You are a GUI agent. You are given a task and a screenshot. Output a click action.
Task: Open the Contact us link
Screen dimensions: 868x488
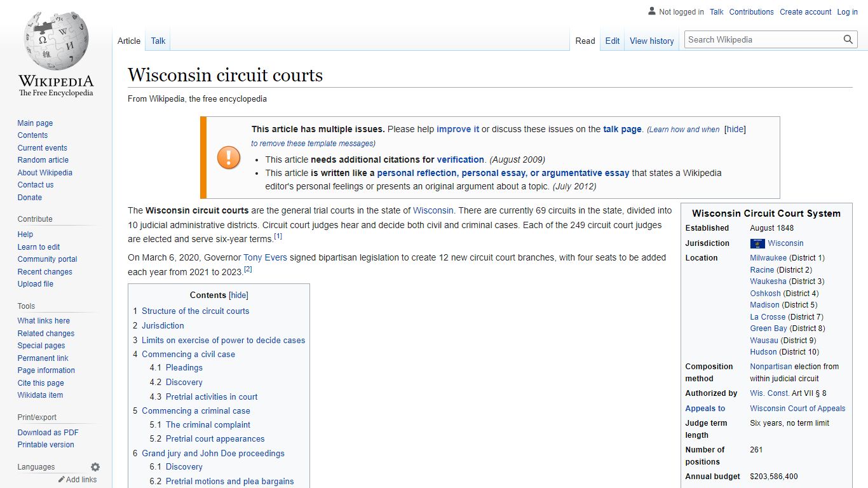[x=36, y=185]
